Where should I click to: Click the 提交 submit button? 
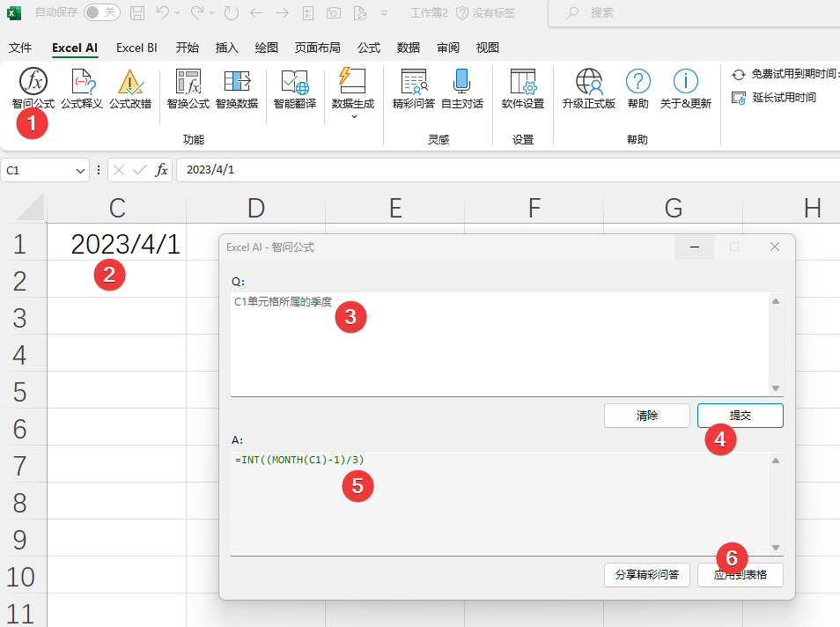[741, 416]
